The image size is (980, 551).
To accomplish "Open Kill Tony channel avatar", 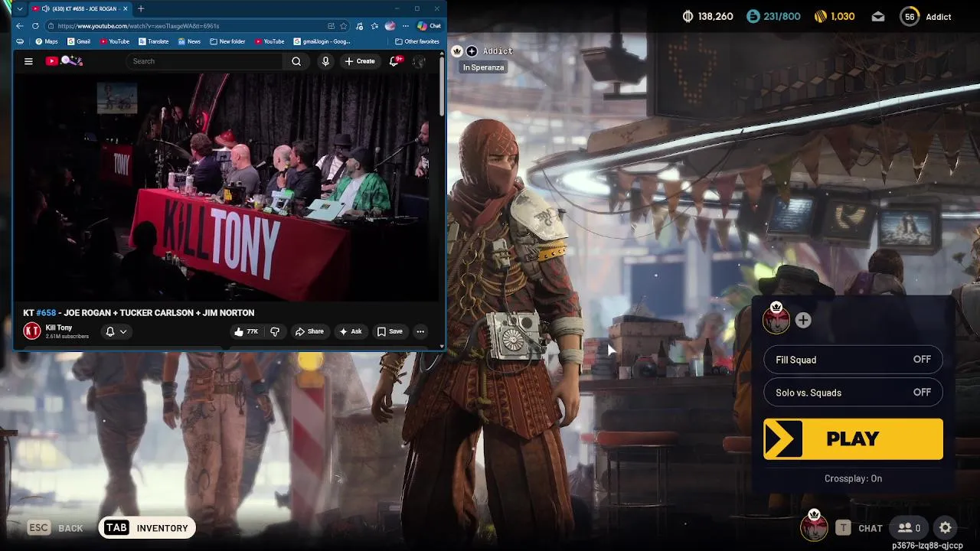I will click(x=32, y=331).
